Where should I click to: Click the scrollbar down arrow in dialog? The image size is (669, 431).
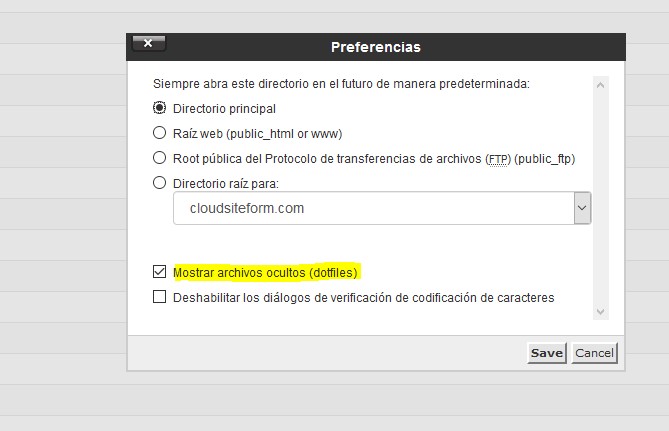click(x=601, y=312)
